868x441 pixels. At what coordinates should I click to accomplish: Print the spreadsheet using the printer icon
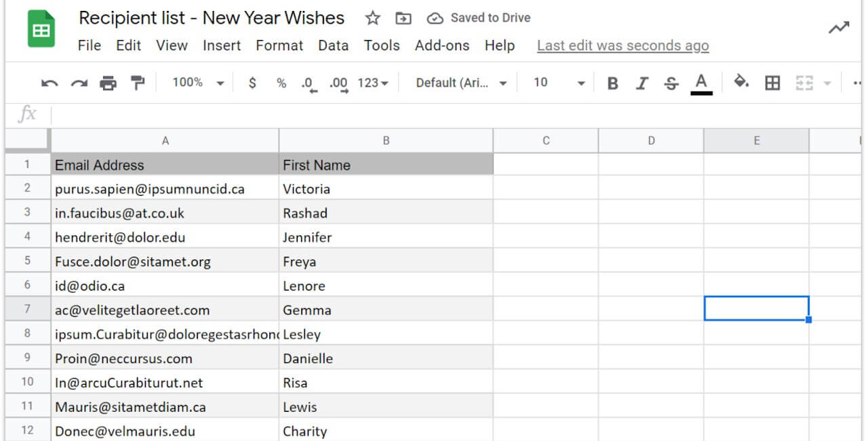pyautogui.click(x=108, y=83)
